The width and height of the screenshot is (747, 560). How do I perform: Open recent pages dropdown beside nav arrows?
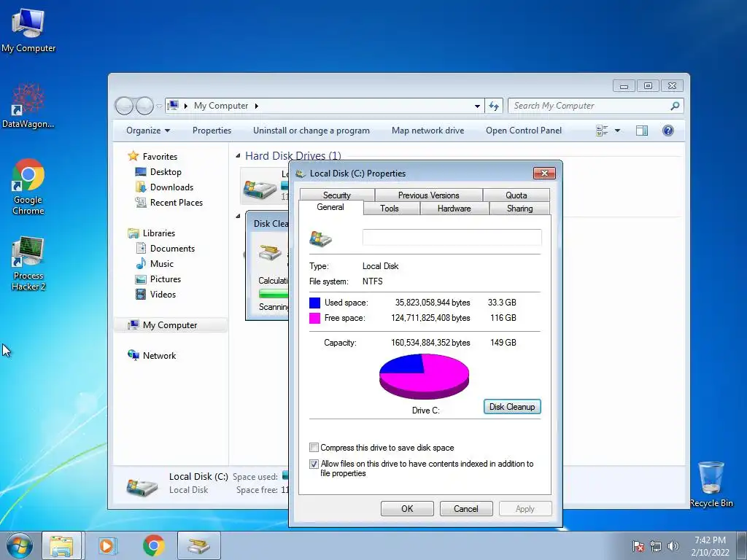point(159,106)
